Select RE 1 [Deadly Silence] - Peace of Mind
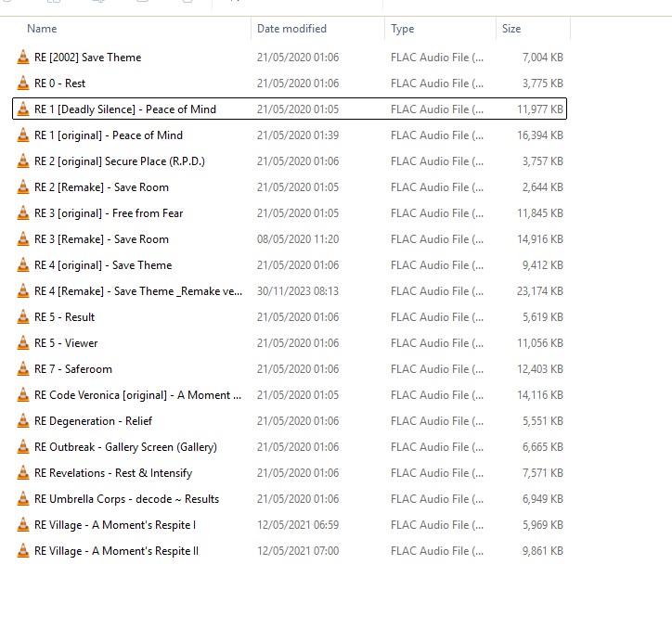This screenshot has width=672, height=629. click(x=125, y=109)
